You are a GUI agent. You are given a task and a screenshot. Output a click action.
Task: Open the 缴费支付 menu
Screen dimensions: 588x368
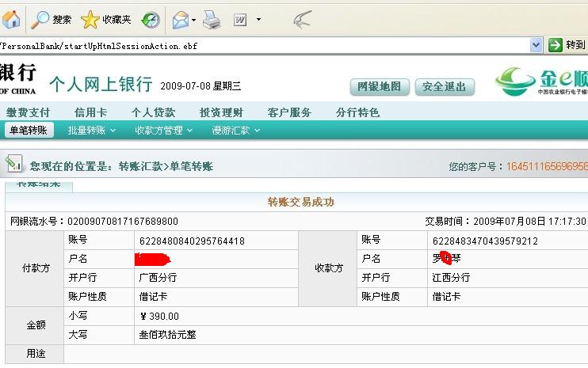tap(28, 112)
